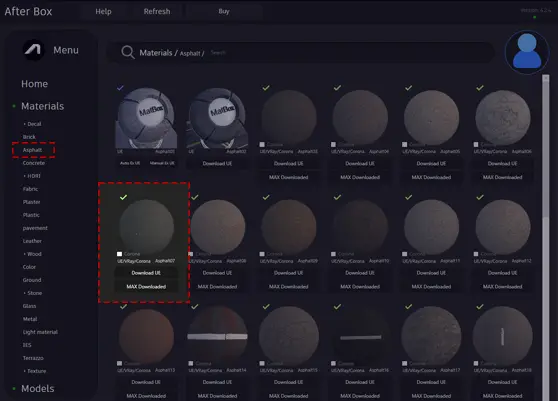Click the green checkmark above Asphalt12
The image size is (558, 401).
(480, 197)
